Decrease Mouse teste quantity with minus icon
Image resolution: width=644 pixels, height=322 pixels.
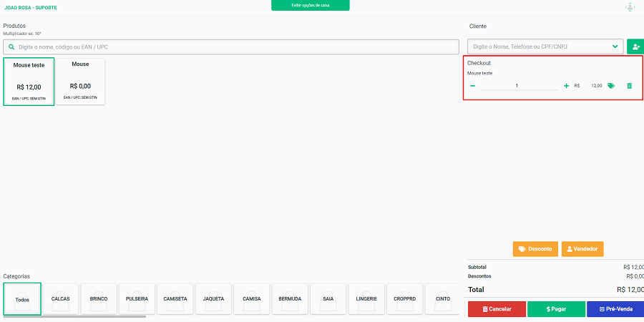472,86
